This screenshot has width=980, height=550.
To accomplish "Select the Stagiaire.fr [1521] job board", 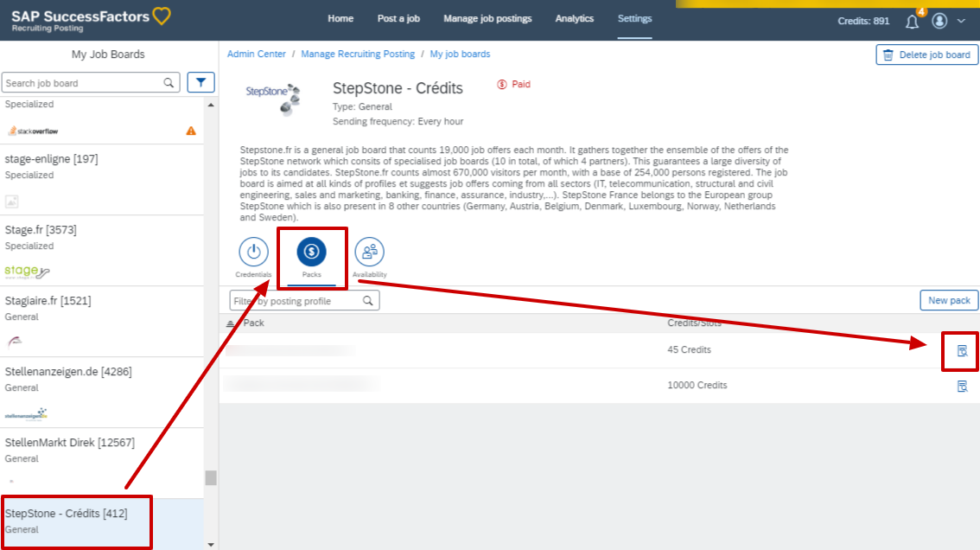I will coord(102,322).
